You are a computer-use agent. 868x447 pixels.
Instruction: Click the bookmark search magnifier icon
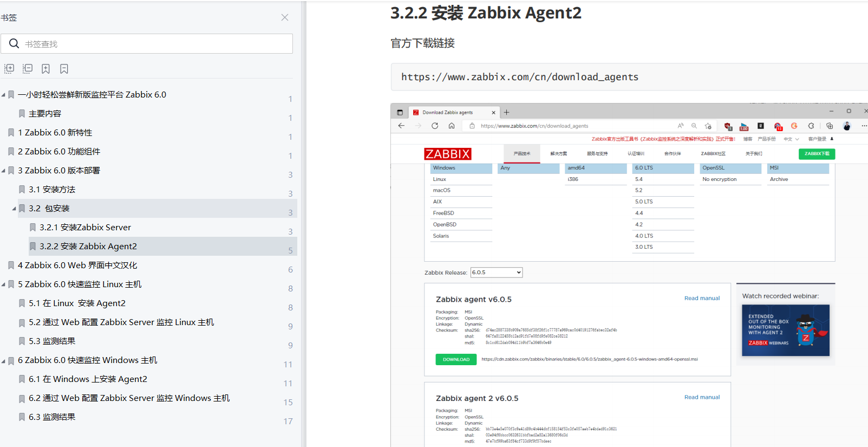tap(14, 43)
